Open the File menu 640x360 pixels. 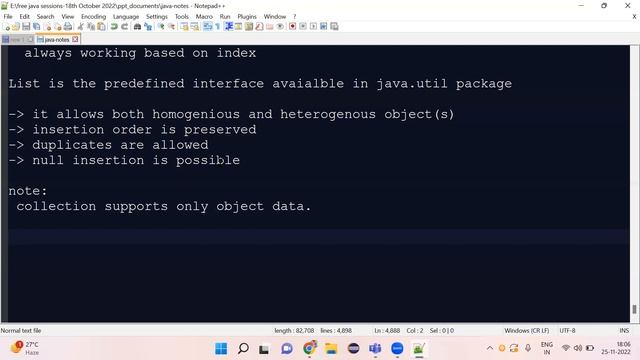pyautogui.click(x=8, y=16)
